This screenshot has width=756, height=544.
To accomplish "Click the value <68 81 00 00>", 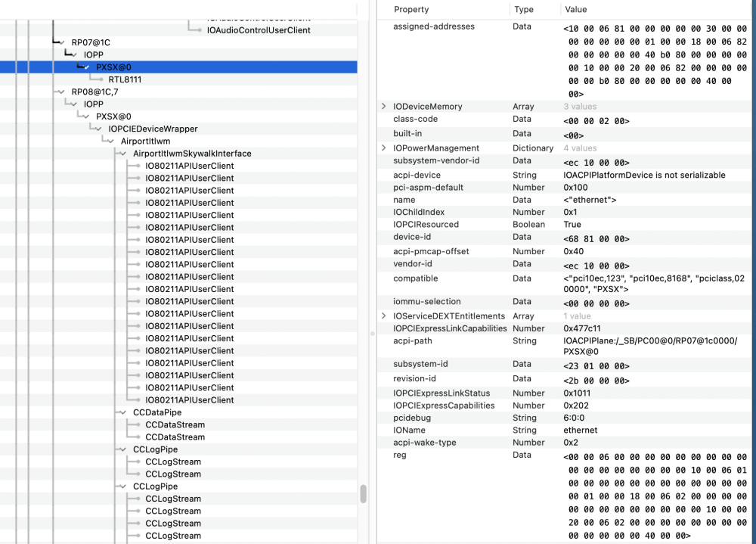I will [x=596, y=239].
